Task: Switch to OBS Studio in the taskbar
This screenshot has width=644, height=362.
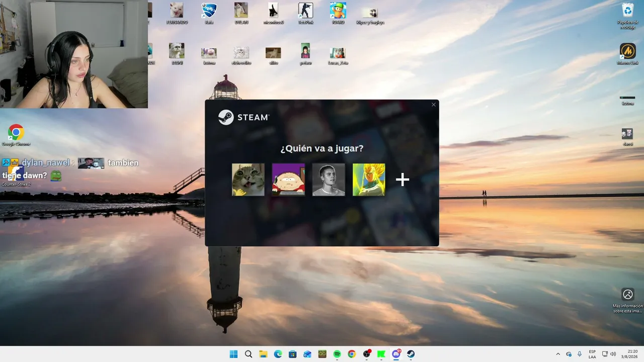Action: click(367, 354)
